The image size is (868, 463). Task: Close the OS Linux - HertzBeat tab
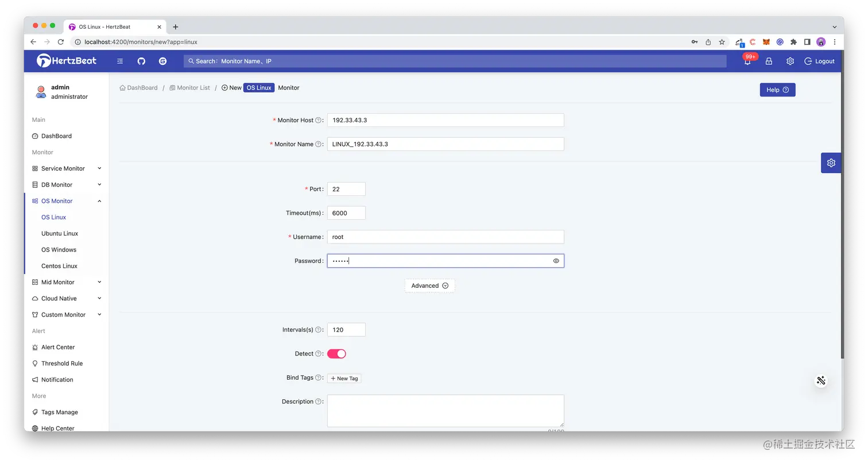[x=160, y=26]
